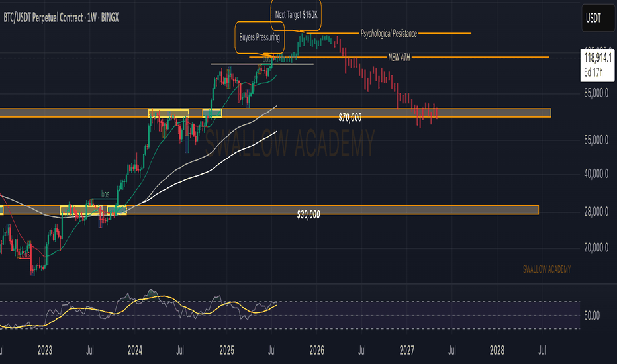The image size is (617, 364).
Task: Click the 2028 time axis label
Action: [x=497, y=350]
